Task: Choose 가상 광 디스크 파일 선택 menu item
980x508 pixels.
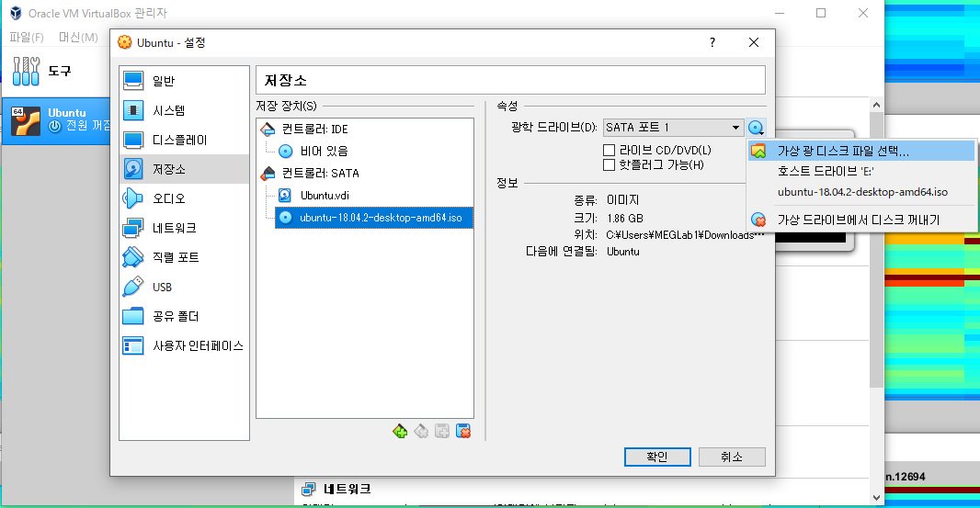Action: point(861,151)
